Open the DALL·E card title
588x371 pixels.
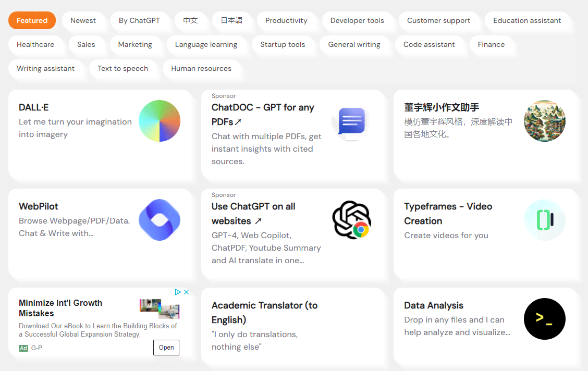(34, 107)
